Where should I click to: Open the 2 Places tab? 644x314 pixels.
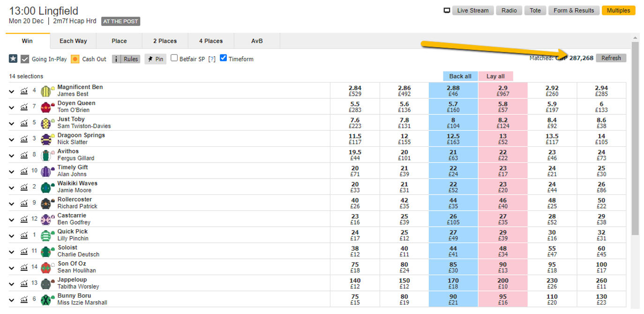(x=165, y=41)
